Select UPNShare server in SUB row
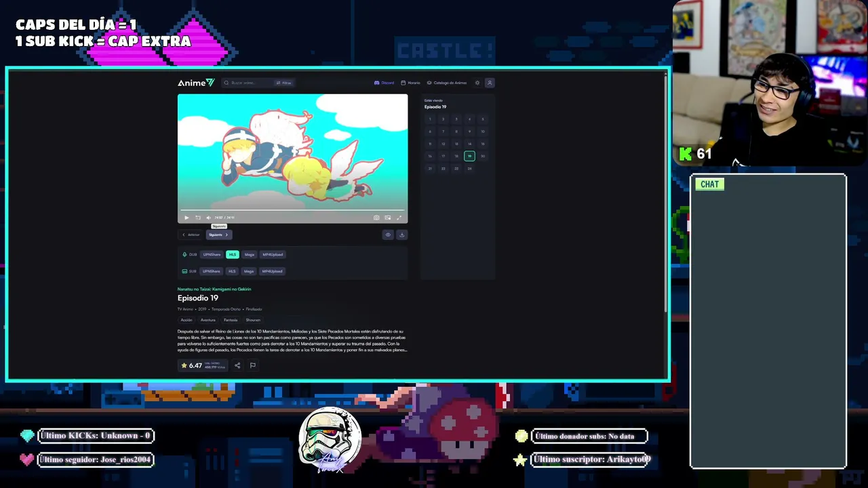Viewport: 868px width, 488px height. 211,271
